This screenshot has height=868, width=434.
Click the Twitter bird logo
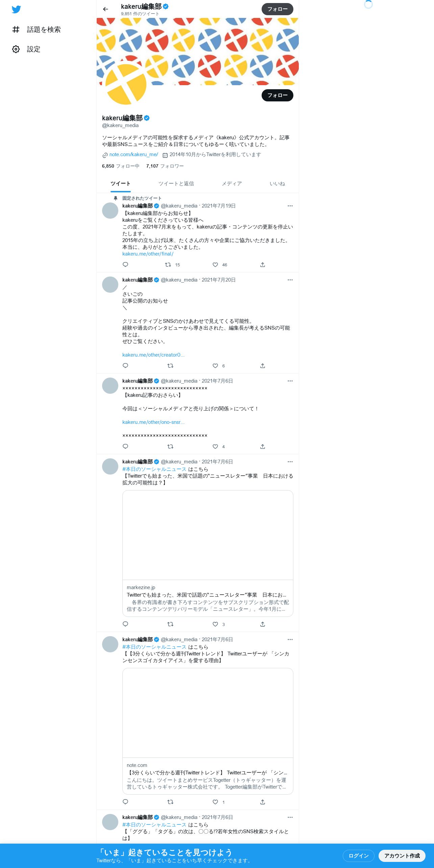tap(16, 9)
